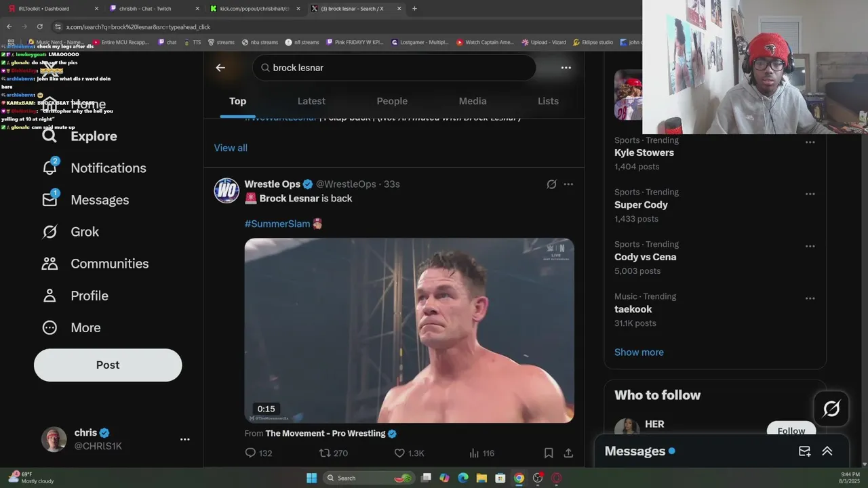
Task: Click the address bar URL
Action: pos(138,27)
